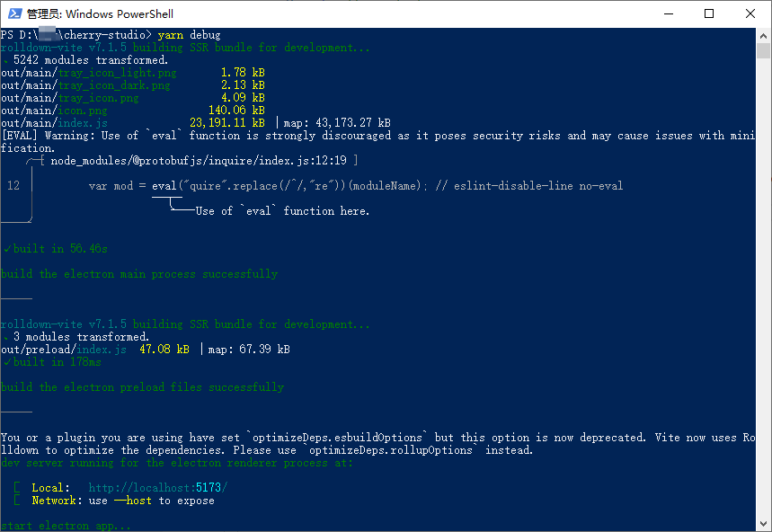The image size is (772, 532).
Task: Click the window title '管理员: Windows PowerShell'
Action: click(x=100, y=13)
